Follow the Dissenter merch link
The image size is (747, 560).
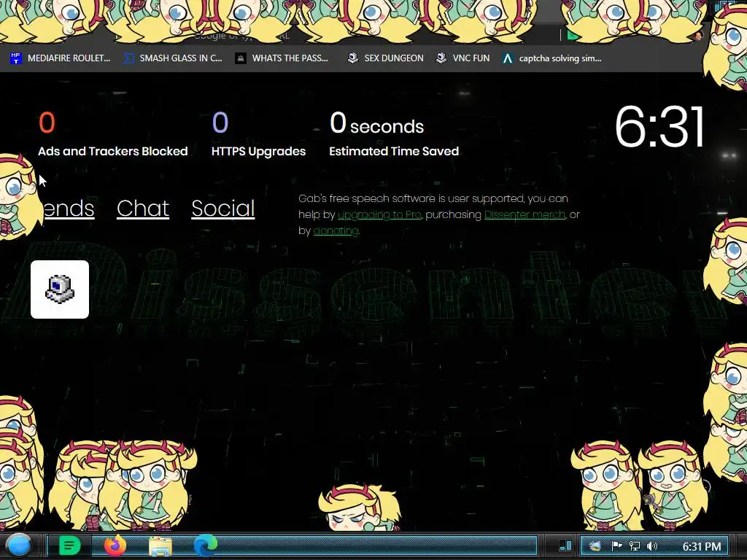click(x=525, y=215)
